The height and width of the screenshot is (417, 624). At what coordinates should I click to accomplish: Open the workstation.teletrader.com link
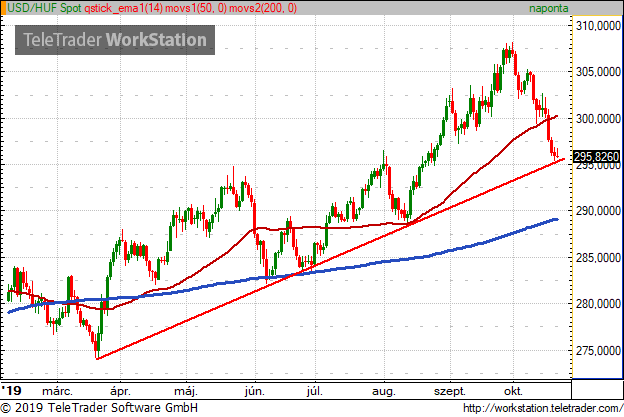tap(543, 409)
